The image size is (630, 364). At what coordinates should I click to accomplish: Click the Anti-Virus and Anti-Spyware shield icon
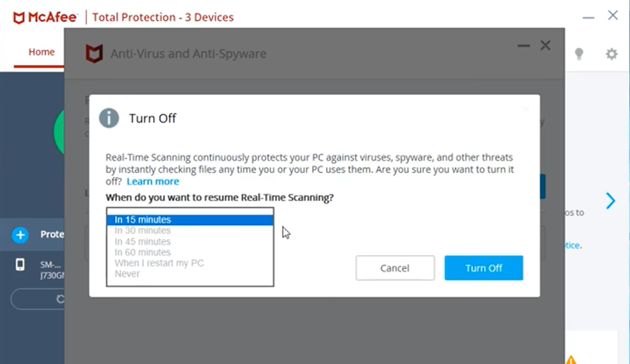tap(94, 53)
